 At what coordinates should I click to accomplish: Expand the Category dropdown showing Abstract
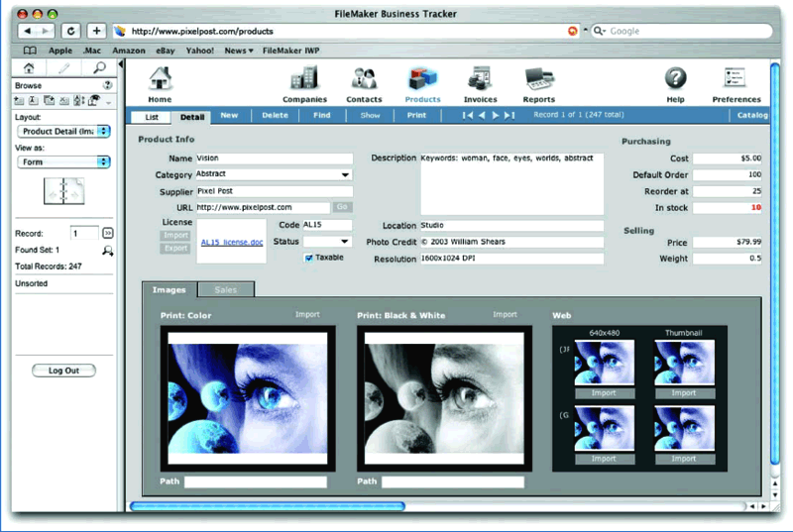click(274, 174)
